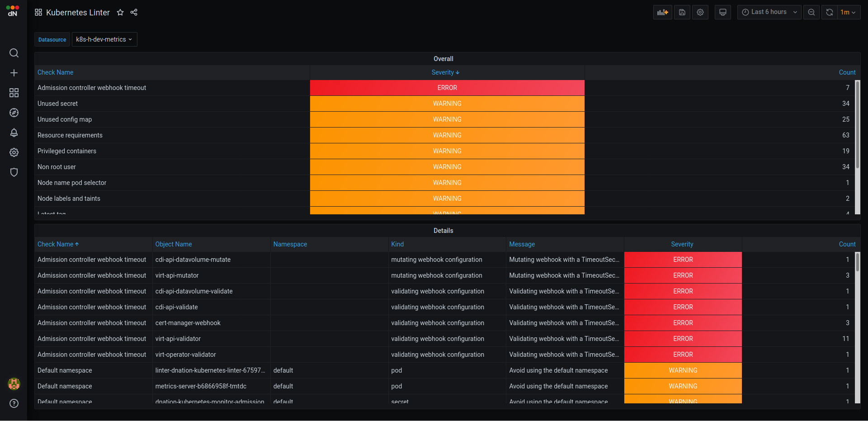Open the Search dashboards icon
This screenshot has height=421, width=868.
(x=14, y=53)
